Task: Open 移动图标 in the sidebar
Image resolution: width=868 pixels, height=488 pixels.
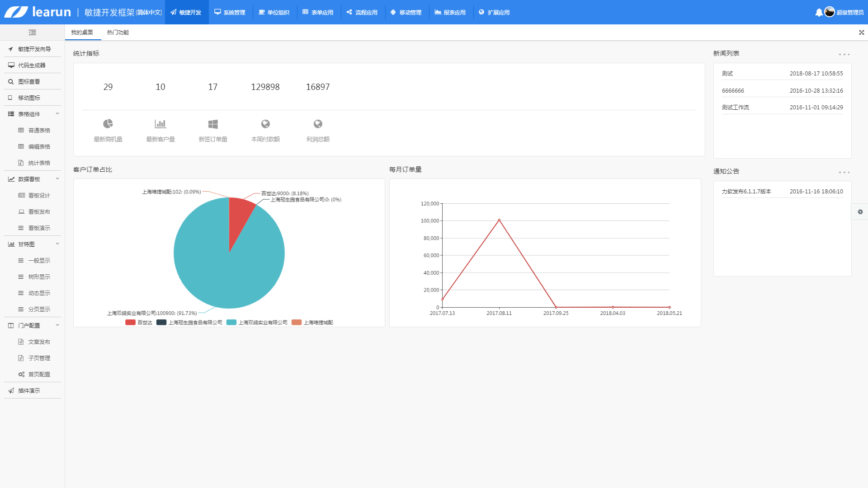Action: click(33, 98)
